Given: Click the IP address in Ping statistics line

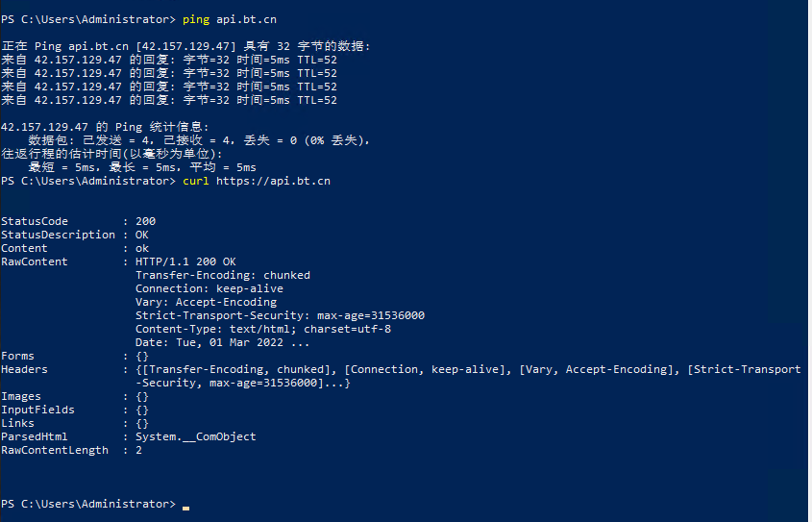Looking at the screenshot, I should click(x=44, y=127).
